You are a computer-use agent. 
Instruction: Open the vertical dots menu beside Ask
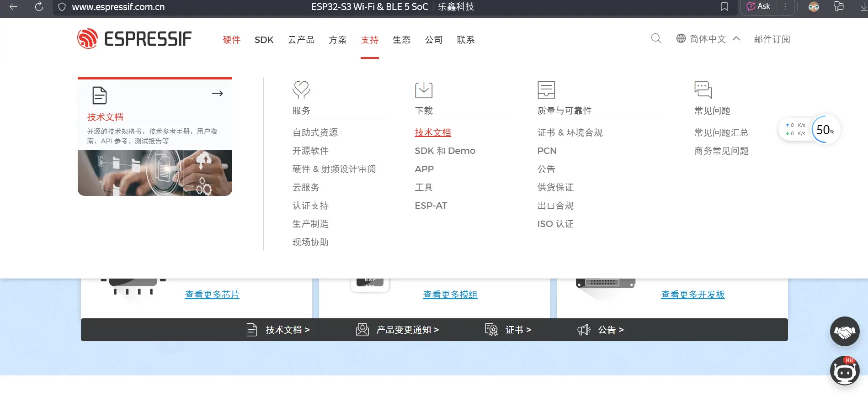click(786, 6)
